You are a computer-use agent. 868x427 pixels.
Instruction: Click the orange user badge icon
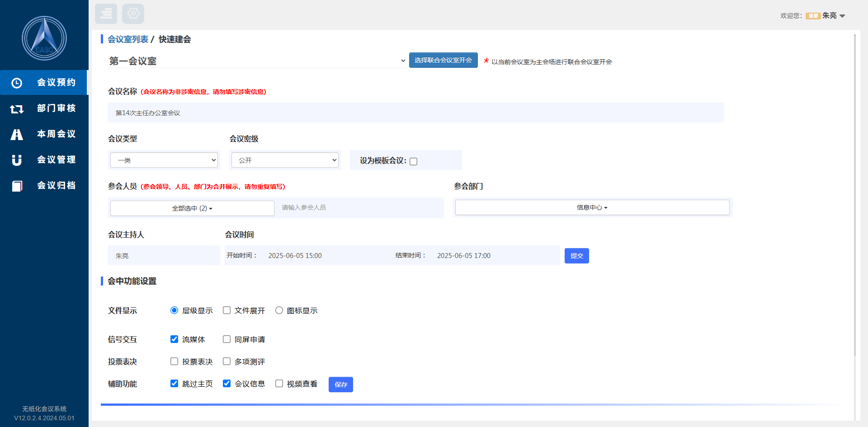pyautogui.click(x=813, y=16)
